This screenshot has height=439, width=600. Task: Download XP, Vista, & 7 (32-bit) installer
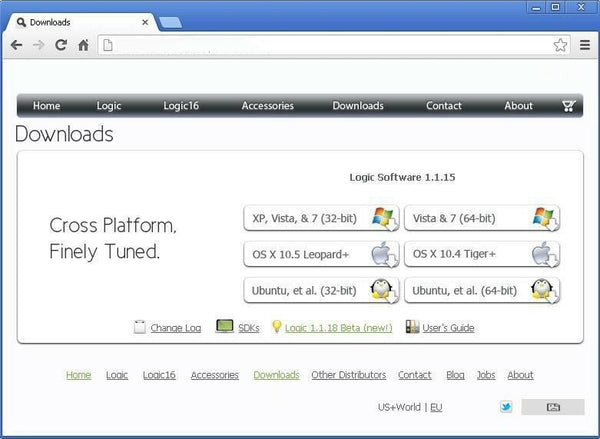click(321, 218)
